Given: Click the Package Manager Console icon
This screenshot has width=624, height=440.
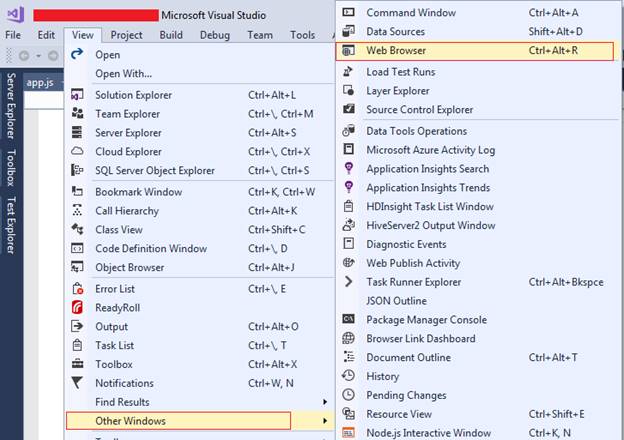Looking at the screenshot, I should click(348, 320).
